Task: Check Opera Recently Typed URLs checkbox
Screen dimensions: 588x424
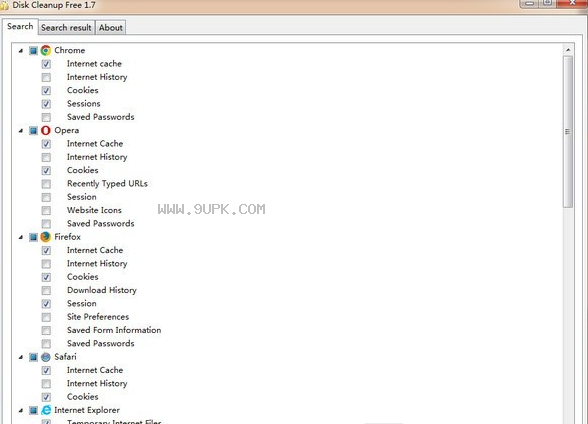Action: tap(46, 184)
